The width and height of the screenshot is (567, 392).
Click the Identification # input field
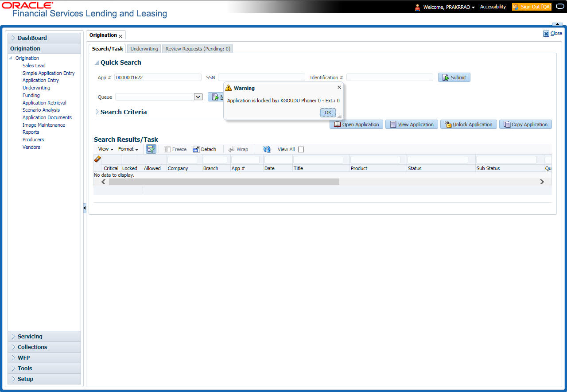390,78
